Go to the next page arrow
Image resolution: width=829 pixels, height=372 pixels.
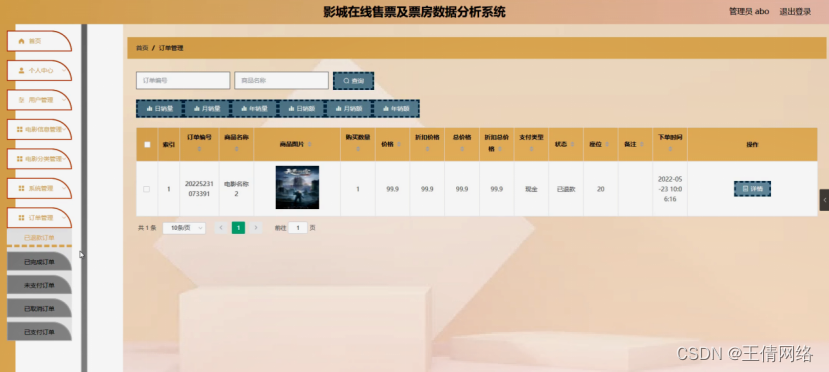point(256,228)
